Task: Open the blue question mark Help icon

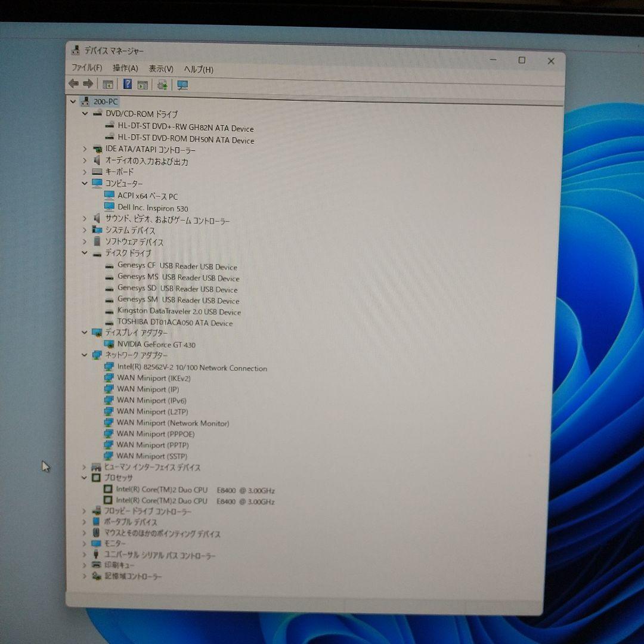Action: point(128,84)
